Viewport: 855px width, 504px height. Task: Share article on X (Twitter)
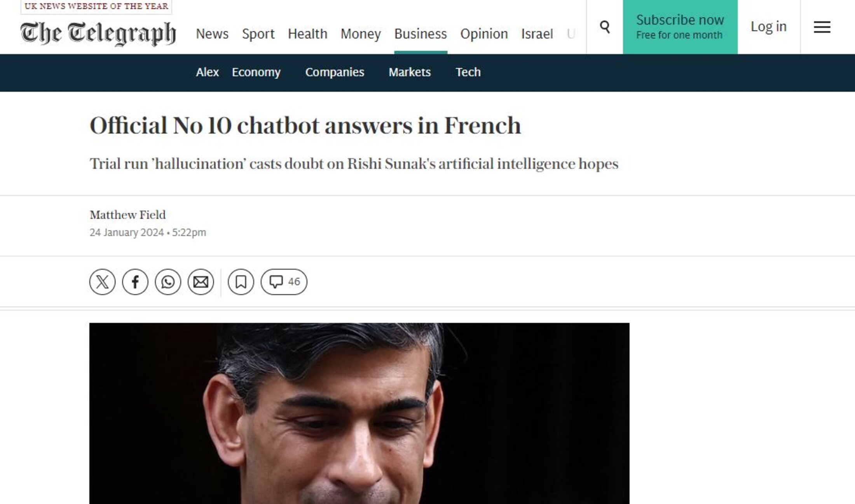click(103, 282)
